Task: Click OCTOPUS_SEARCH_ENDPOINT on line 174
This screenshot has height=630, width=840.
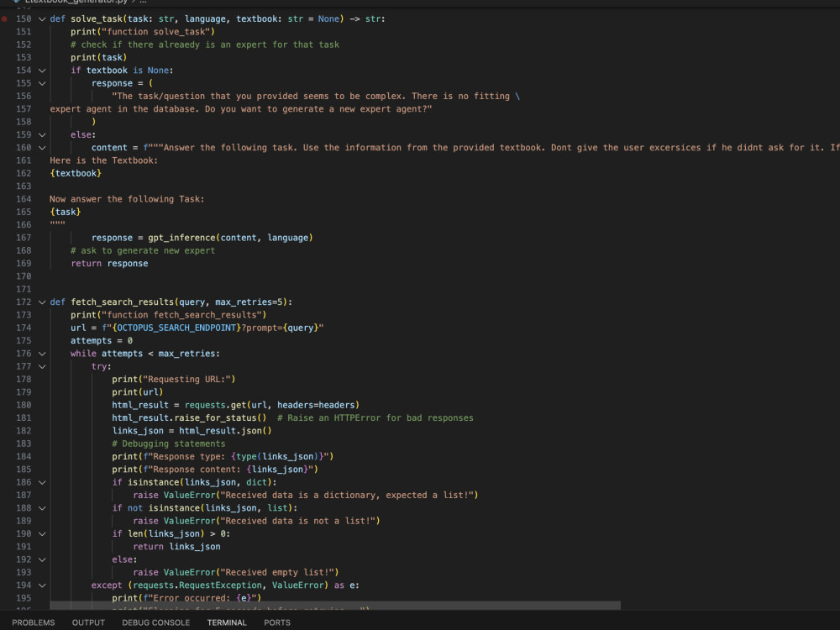Action: (x=176, y=328)
